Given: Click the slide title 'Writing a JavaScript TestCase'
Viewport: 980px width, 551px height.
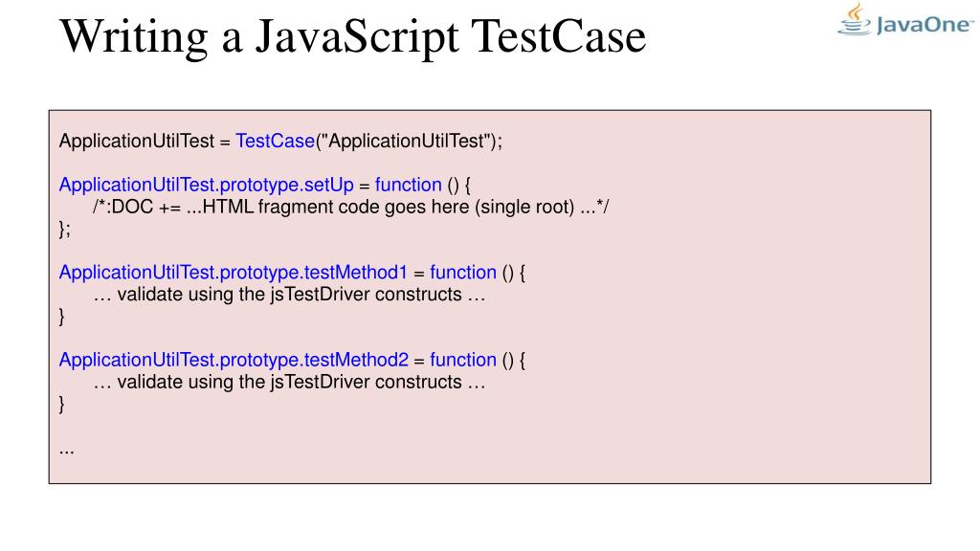Looking at the screenshot, I should tap(352, 37).
